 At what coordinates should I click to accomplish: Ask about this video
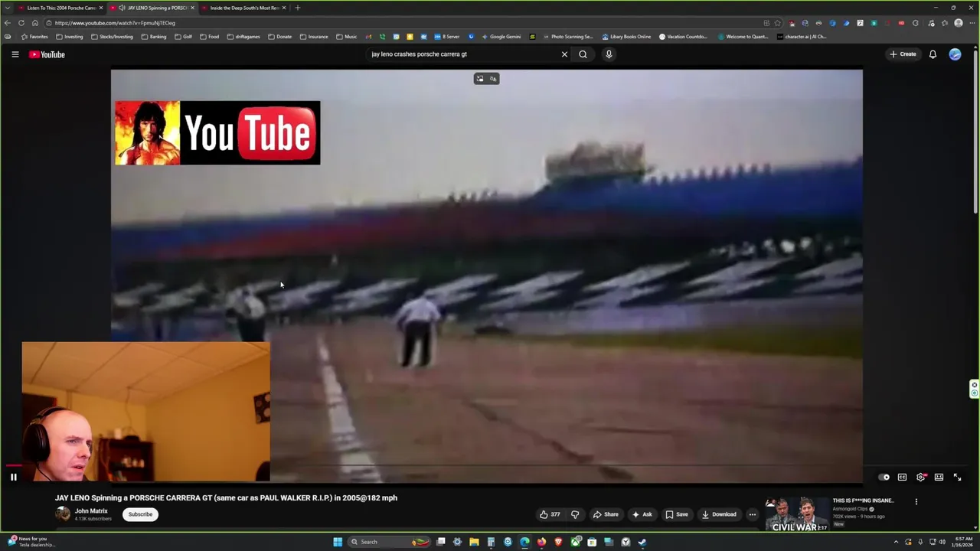click(x=642, y=514)
